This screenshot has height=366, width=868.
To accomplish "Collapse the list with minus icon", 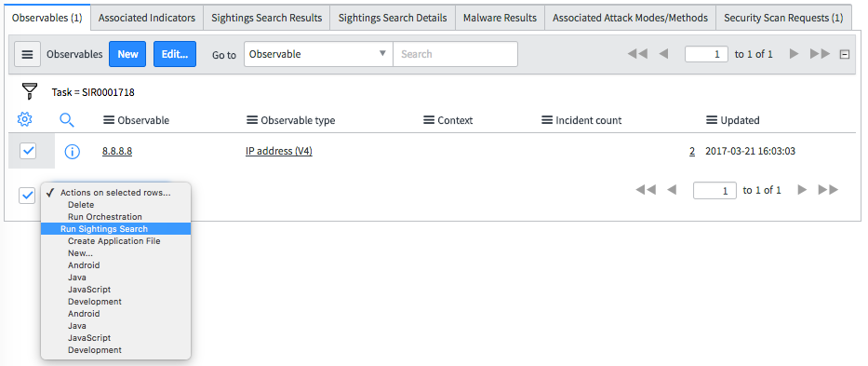I will tap(844, 54).
